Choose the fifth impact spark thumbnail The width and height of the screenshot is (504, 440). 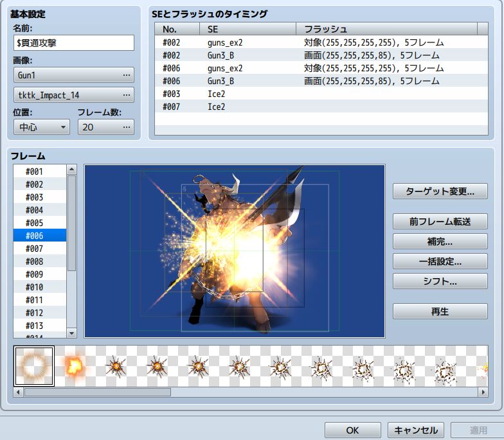tap(198, 366)
